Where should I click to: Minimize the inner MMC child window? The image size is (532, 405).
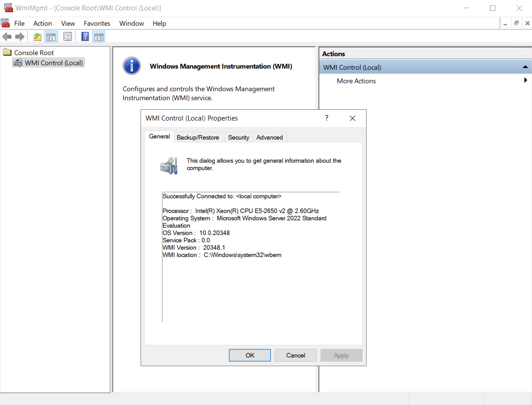(x=505, y=23)
